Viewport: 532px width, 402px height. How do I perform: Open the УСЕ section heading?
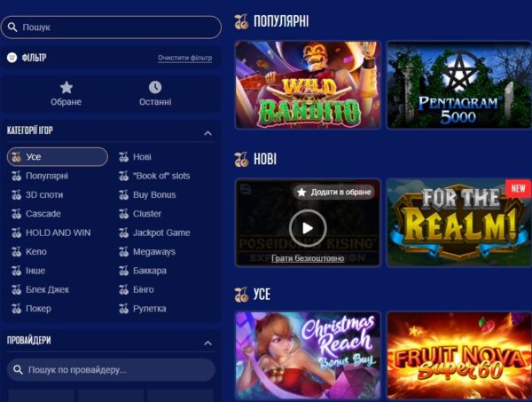click(262, 294)
